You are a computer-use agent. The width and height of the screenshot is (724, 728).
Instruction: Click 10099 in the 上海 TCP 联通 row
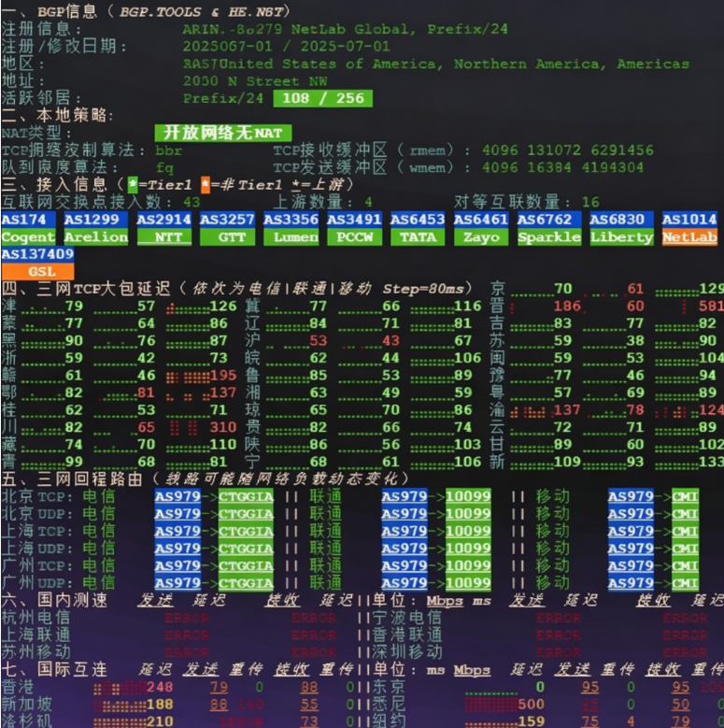coord(468,531)
